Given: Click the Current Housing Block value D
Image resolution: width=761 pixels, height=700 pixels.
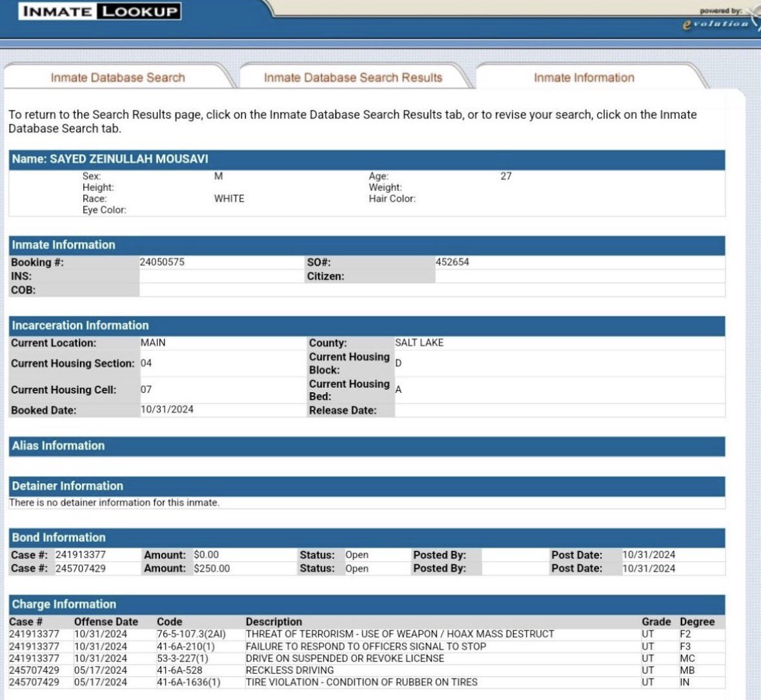Looking at the screenshot, I should click(x=398, y=363).
